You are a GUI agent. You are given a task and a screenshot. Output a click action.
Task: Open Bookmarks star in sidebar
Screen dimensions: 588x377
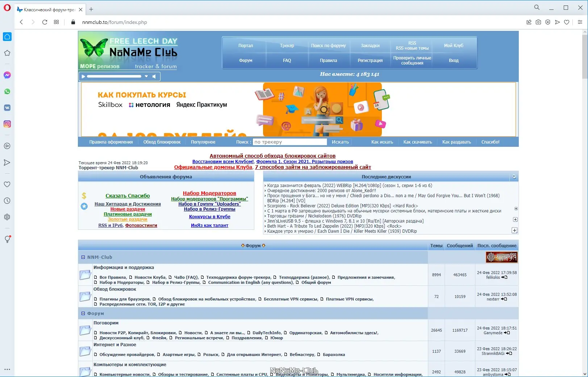[x=7, y=53]
